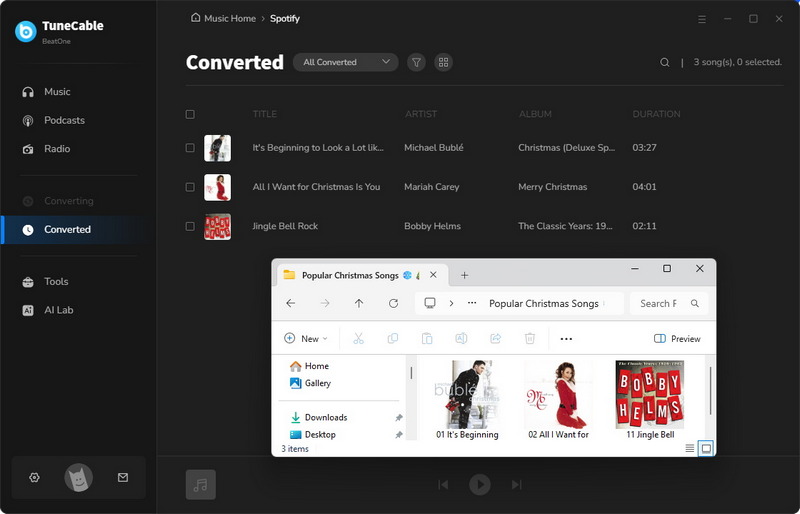Image resolution: width=800 pixels, height=514 pixels.
Task: Switch Explorer to details view icon
Action: pos(690,449)
